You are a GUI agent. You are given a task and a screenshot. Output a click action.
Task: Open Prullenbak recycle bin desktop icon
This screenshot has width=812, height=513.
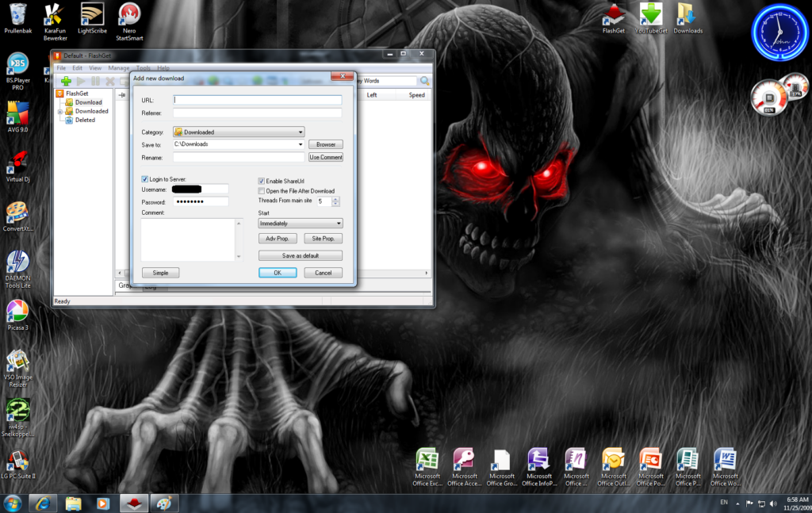(x=18, y=19)
